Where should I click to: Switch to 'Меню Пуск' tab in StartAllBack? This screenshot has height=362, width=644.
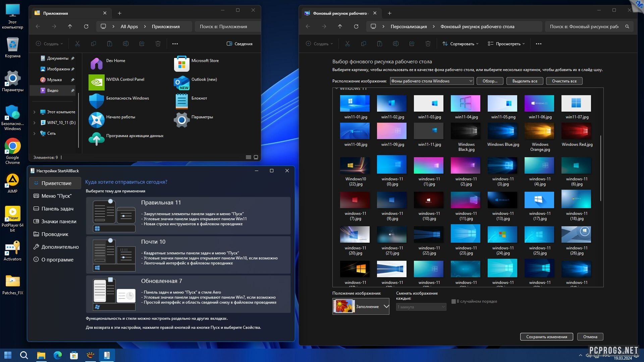(55, 196)
